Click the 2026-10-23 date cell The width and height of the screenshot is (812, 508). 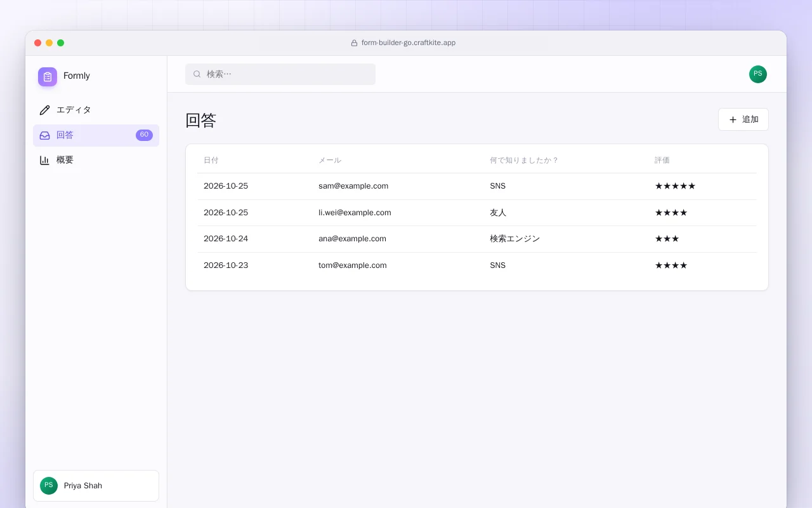(226, 265)
